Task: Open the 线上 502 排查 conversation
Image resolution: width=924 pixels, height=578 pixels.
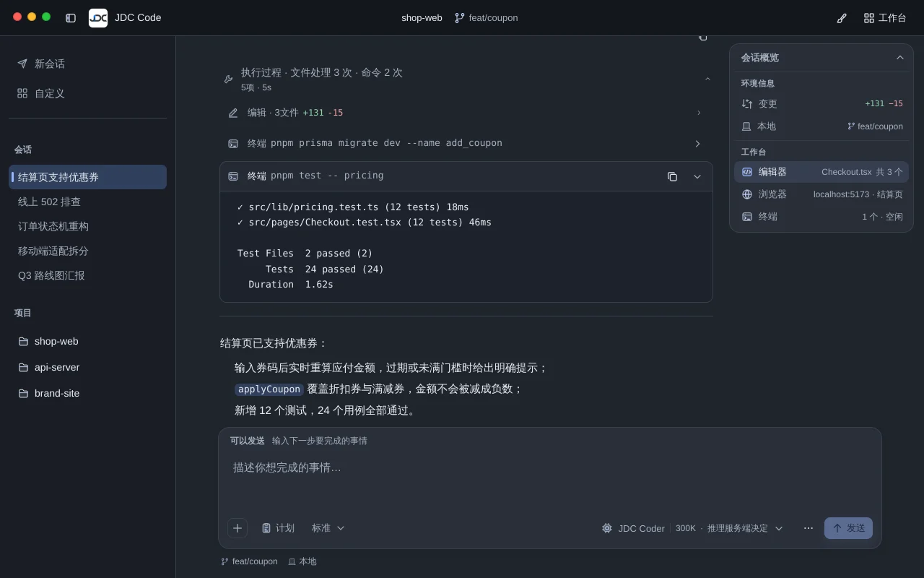Action: point(87,202)
